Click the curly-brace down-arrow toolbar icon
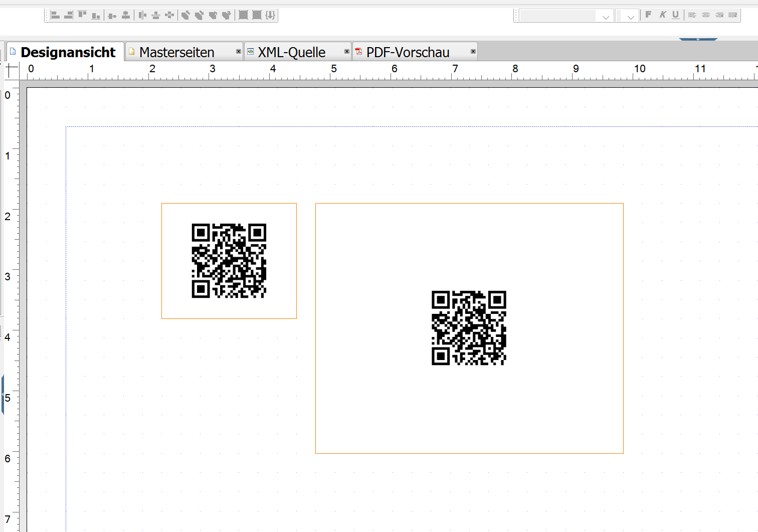 [x=270, y=16]
